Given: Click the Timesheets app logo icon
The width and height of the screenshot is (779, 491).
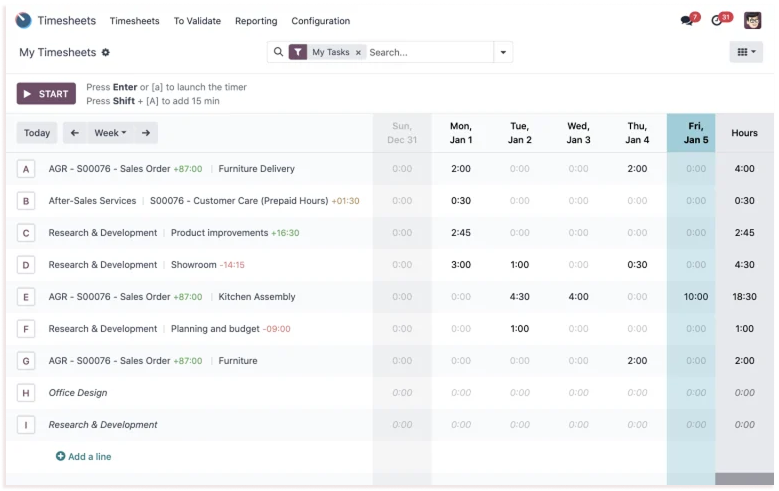Looking at the screenshot, I should [x=23, y=20].
